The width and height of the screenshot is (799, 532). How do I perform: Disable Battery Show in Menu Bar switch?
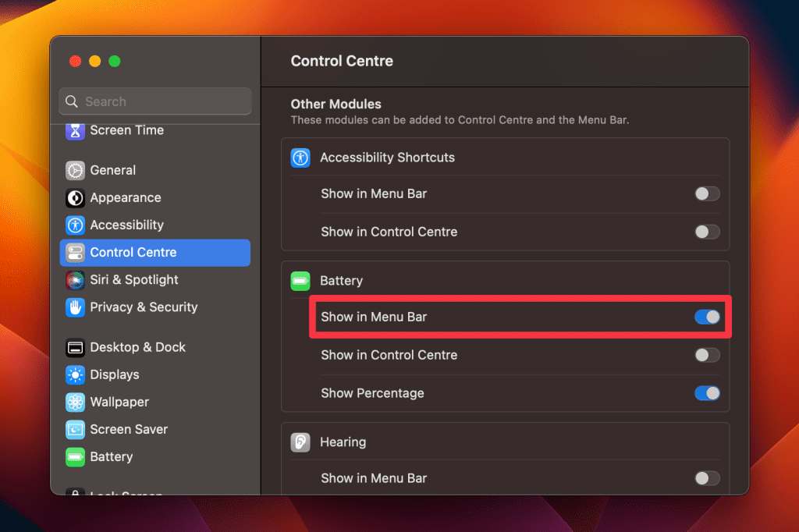tap(707, 317)
